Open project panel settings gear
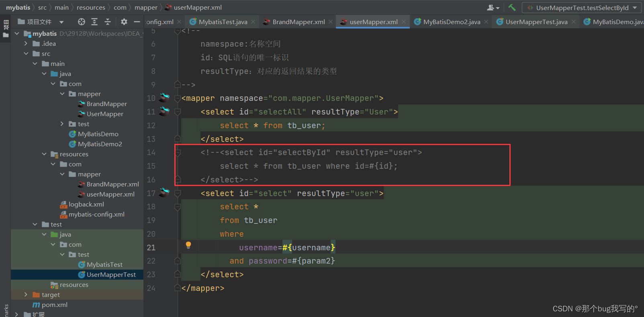This screenshot has height=317, width=644. coord(124,22)
